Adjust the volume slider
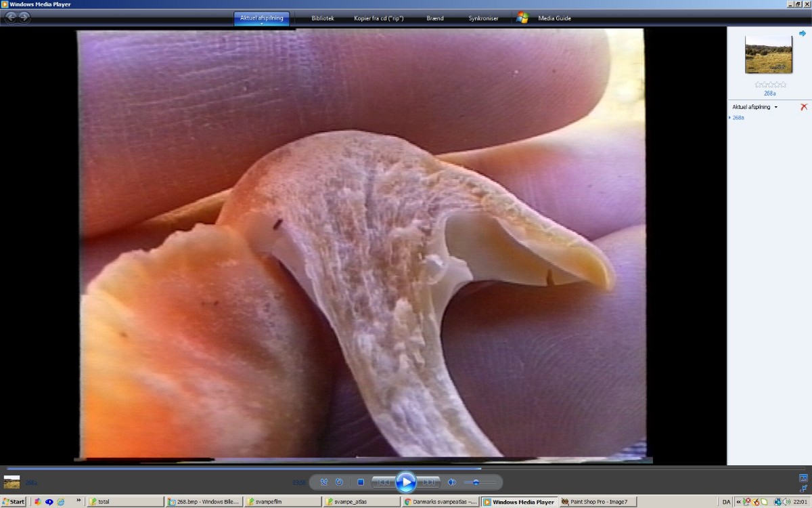 (476, 482)
